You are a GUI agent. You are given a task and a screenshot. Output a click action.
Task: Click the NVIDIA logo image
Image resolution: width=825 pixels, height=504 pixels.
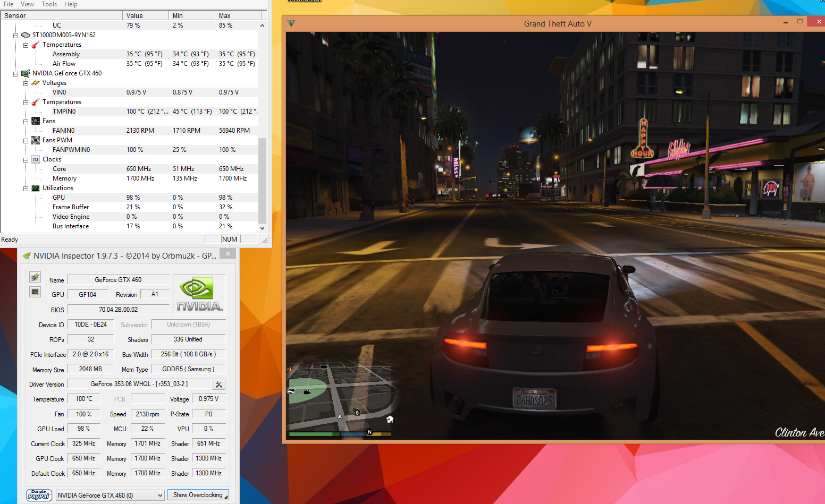[x=199, y=294]
